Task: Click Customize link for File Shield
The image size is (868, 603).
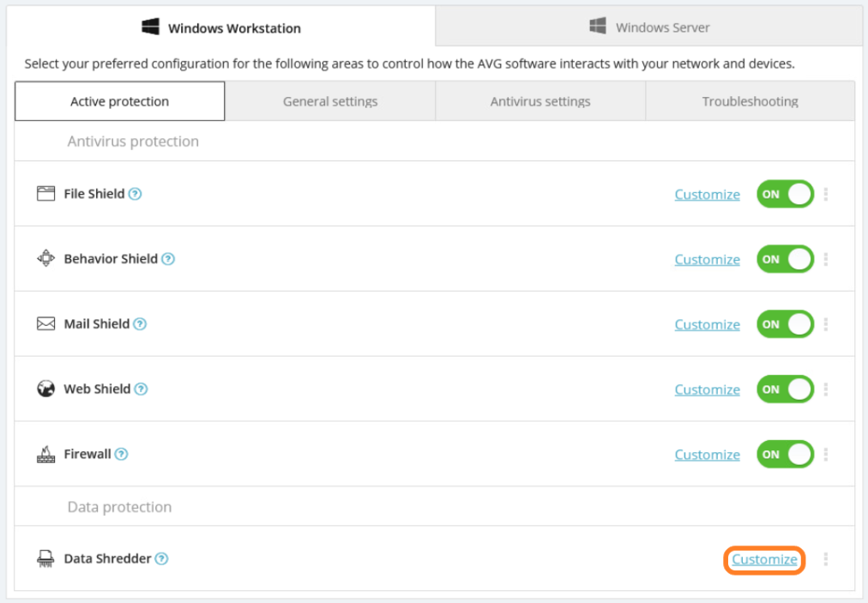Action: point(707,195)
